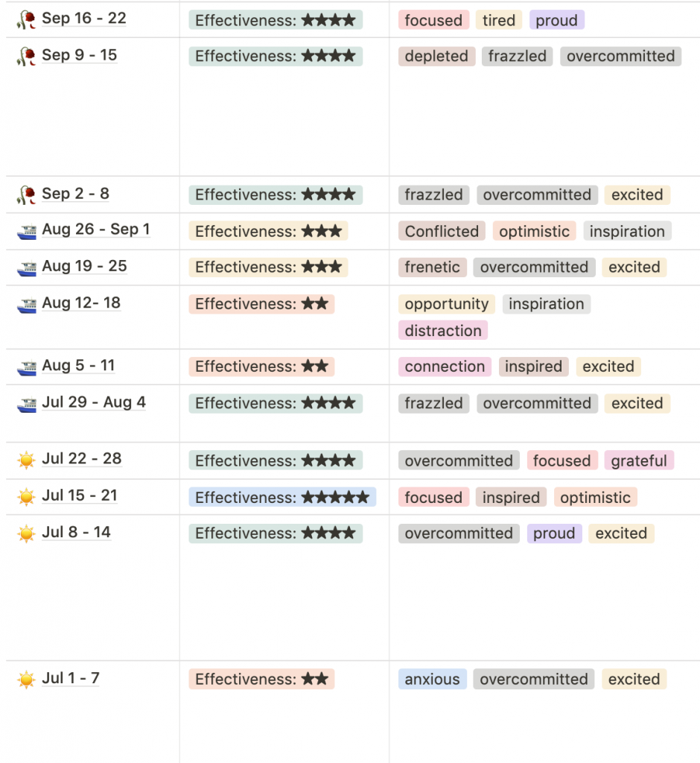The width and height of the screenshot is (700, 763).
Task: Click the rose icon beside Sep 2 - 8
Action: [26, 194]
